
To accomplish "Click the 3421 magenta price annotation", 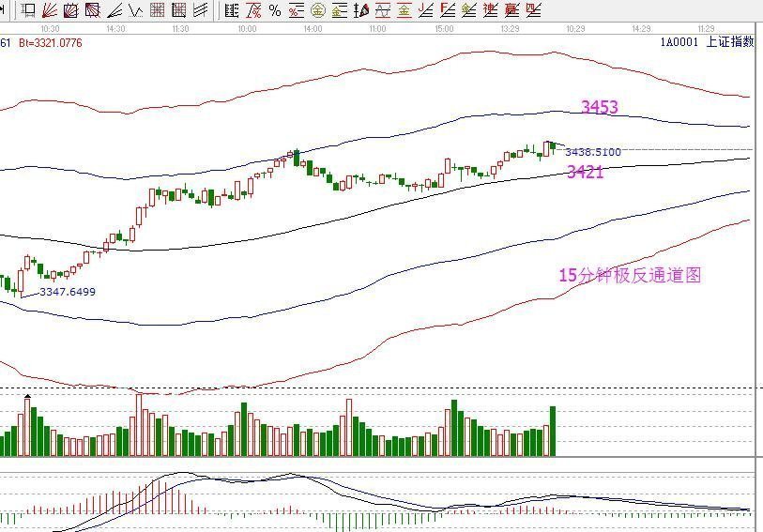I will pos(586,172).
